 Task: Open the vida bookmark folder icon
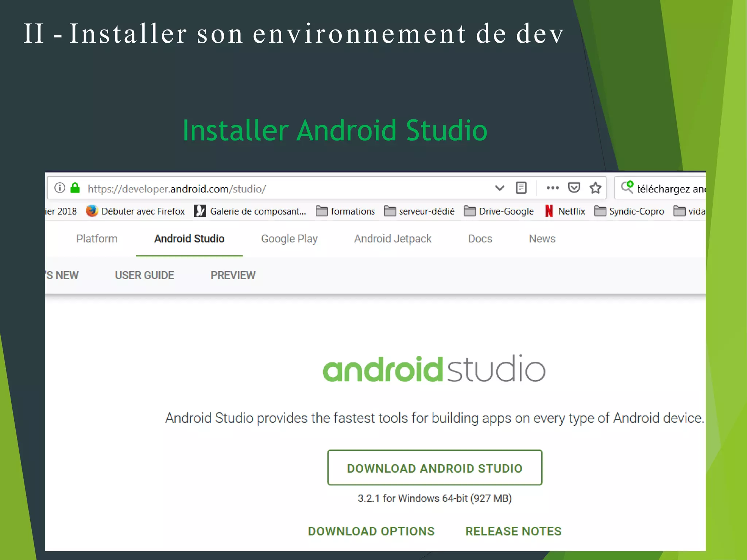tap(679, 211)
